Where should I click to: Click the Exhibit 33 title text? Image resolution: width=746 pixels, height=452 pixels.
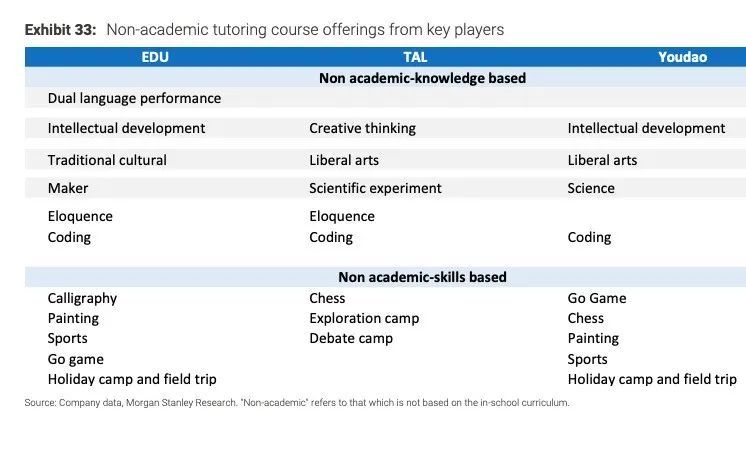click(265, 29)
